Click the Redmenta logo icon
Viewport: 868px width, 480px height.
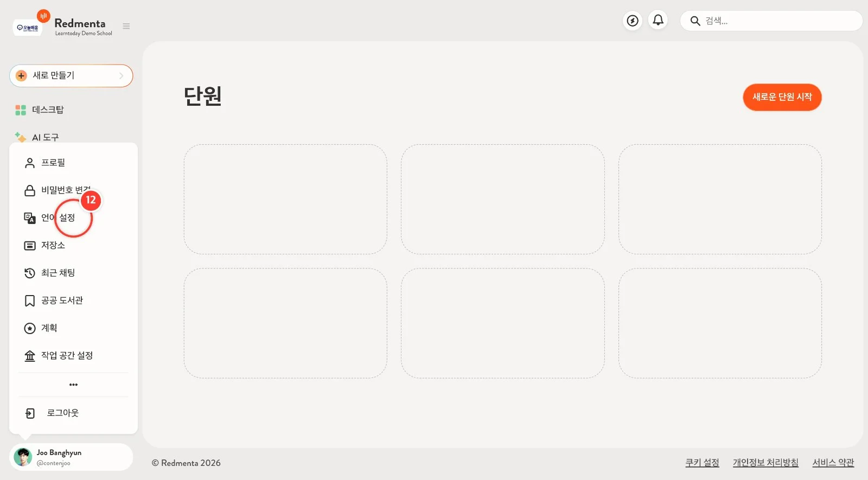point(43,16)
